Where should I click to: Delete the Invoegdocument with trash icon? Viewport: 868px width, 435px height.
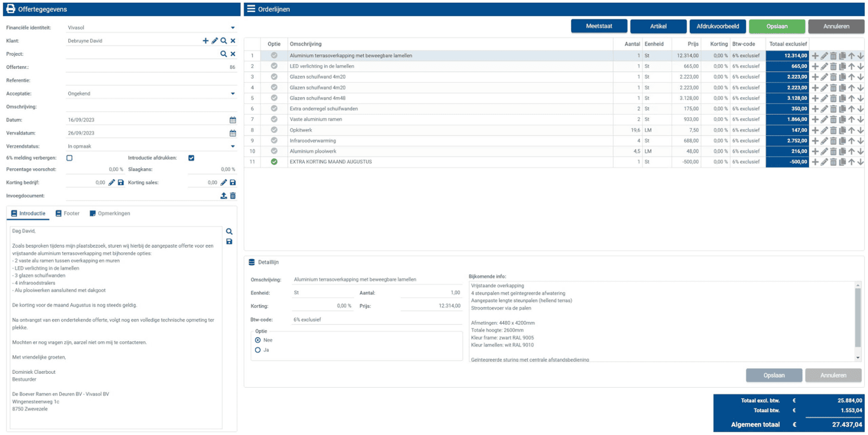coord(233,196)
